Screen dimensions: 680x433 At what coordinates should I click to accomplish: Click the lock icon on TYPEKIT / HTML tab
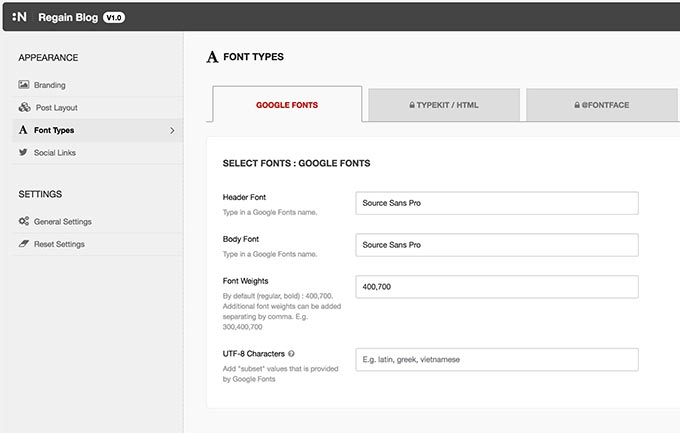click(x=412, y=105)
